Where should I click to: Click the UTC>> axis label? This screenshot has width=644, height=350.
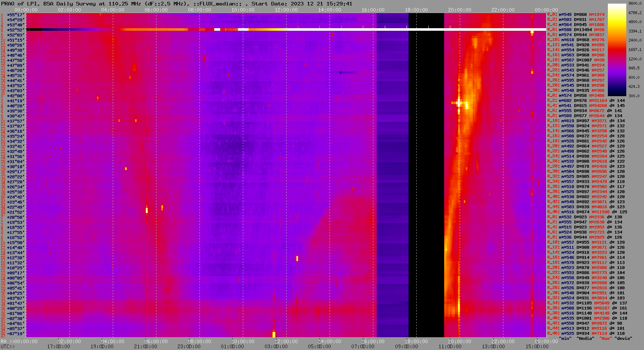coord(8,346)
